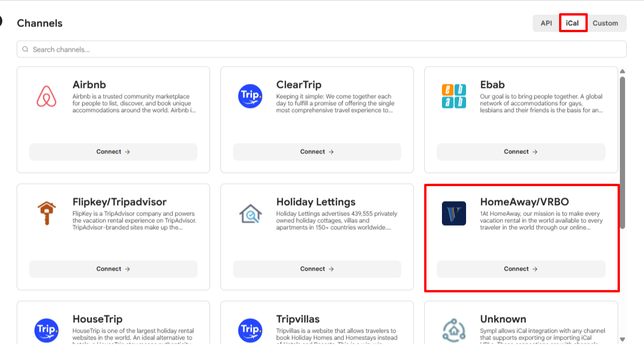
Task: Click the HouseTrip description text
Action: (x=133, y=335)
